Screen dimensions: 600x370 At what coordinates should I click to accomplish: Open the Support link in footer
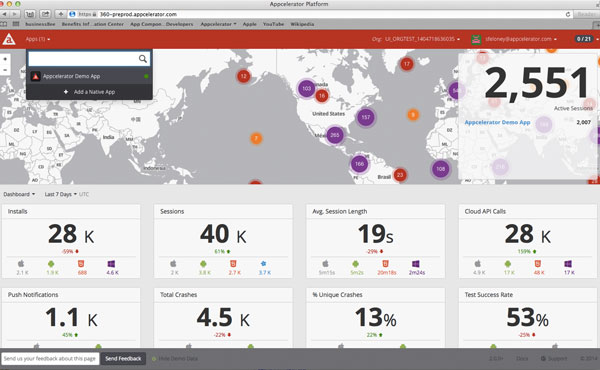coord(554,359)
